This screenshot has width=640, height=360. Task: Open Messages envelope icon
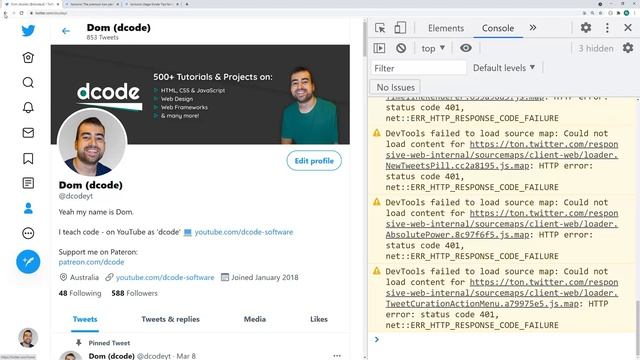(28, 133)
